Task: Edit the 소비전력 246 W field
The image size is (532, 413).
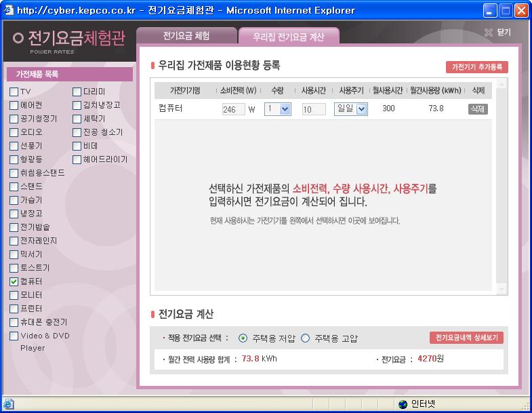Action: pos(233,109)
